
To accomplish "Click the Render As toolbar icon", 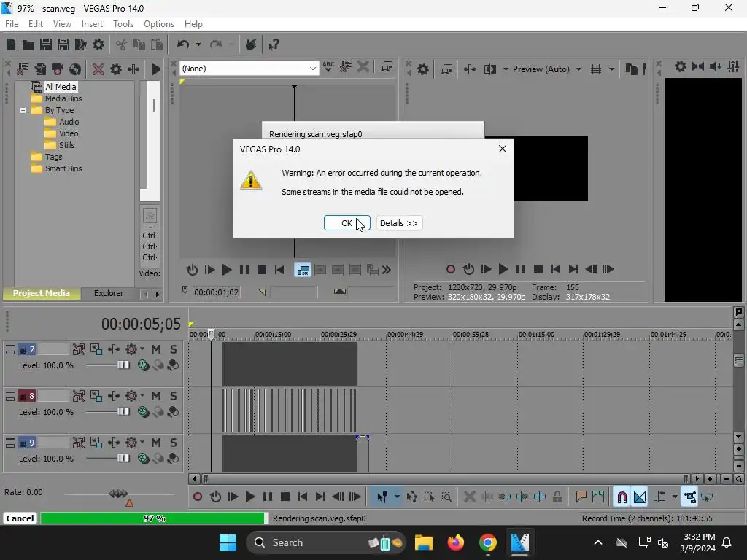I will click(x=80, y=44).
